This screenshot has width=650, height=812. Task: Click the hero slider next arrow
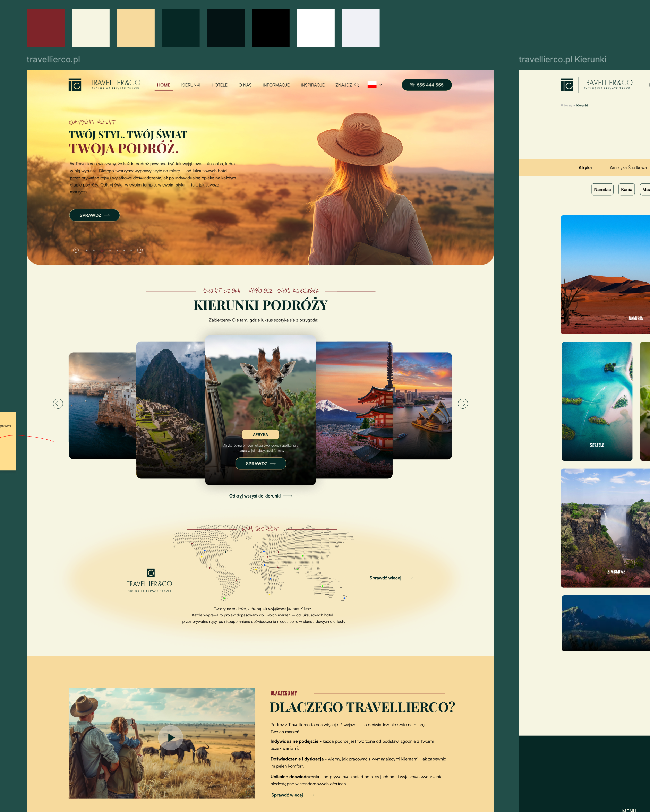(140, 250)
